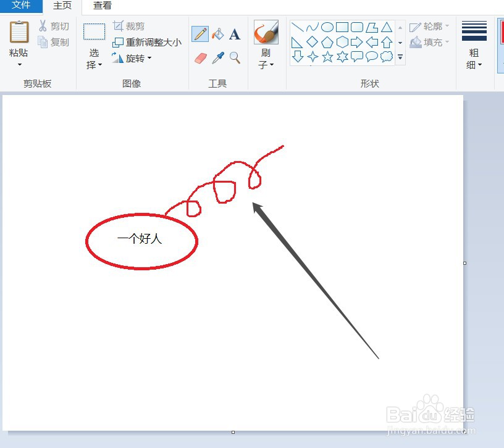The image size is (504, 448).
Task: Choose the Curve shape
Action: tap(312, 27)
